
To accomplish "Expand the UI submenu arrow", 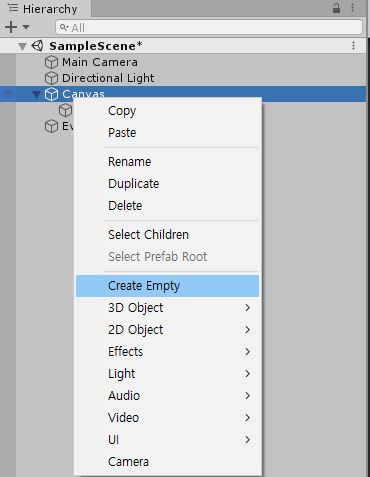I will 247,440.
